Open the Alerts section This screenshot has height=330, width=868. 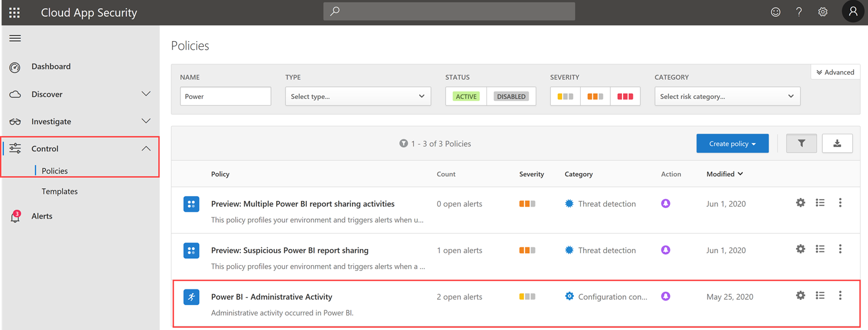pyautogui.click(x=42, y=216)
